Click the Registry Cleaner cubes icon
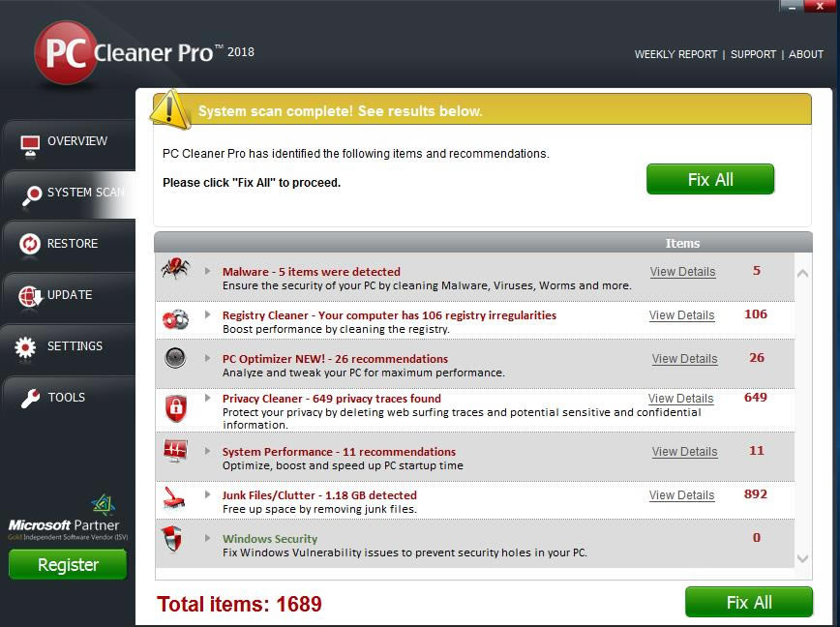This screenshot has height=627, width=840. [175, 318]
